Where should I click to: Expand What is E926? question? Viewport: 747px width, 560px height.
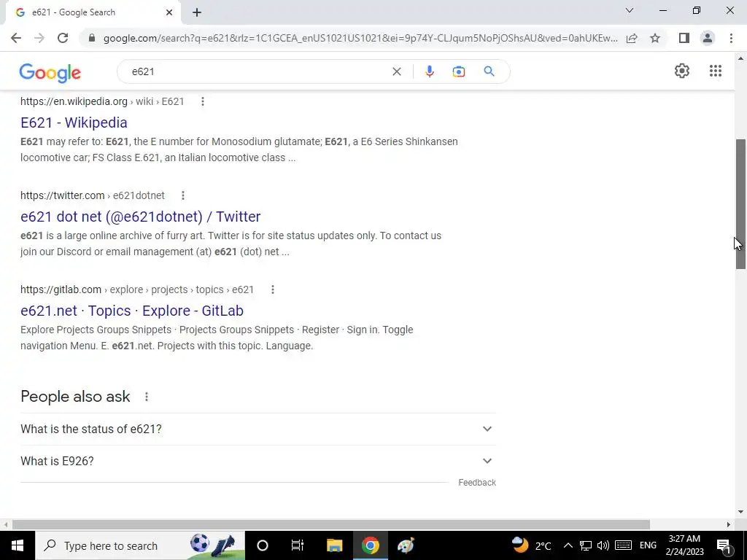point(258,461)
